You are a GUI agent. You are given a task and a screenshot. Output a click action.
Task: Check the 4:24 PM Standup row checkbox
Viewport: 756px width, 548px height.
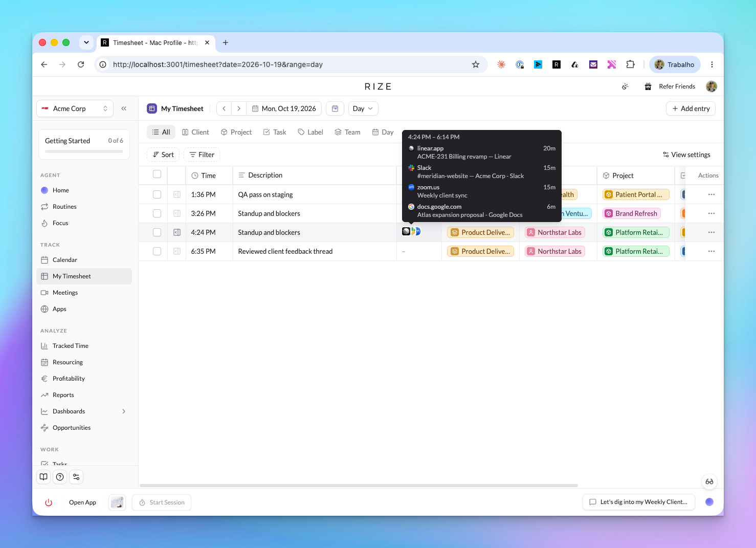(157, 232)
